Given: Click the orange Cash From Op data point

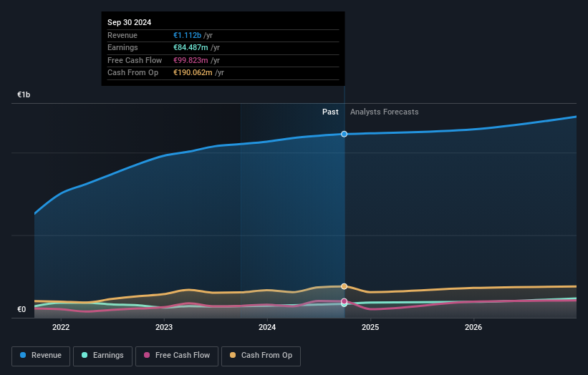Looking at the screenshot, I should point(344,286).
